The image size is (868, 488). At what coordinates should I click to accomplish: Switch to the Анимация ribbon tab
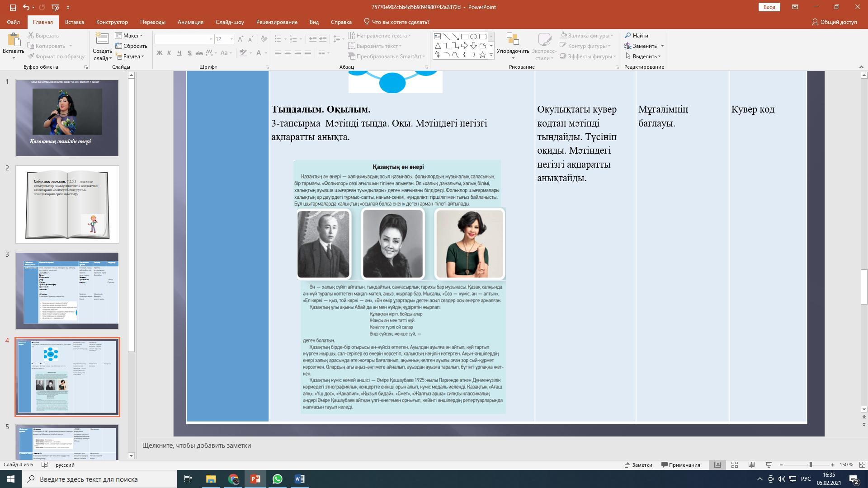coord(190,22)
